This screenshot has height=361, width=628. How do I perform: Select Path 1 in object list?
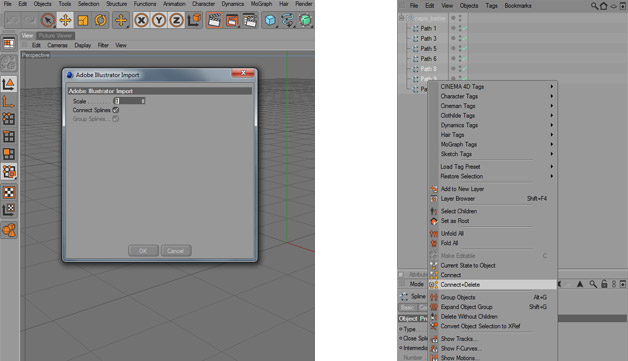coord(428,28)
